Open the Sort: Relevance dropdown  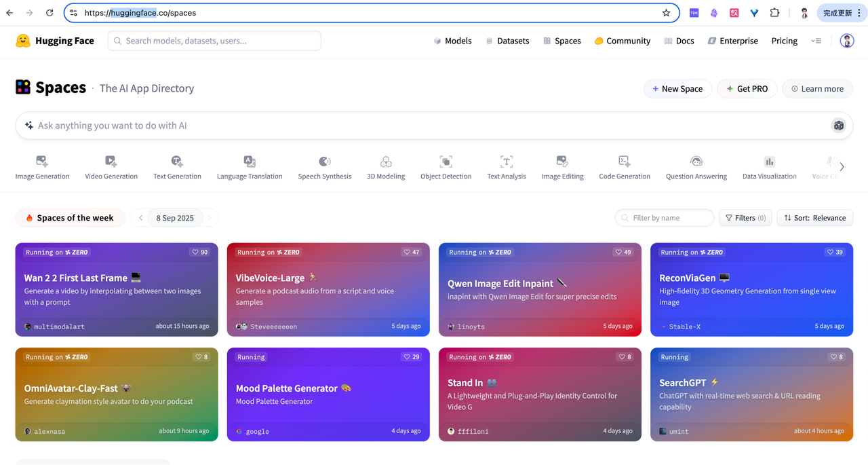click(x=815, y=218)
